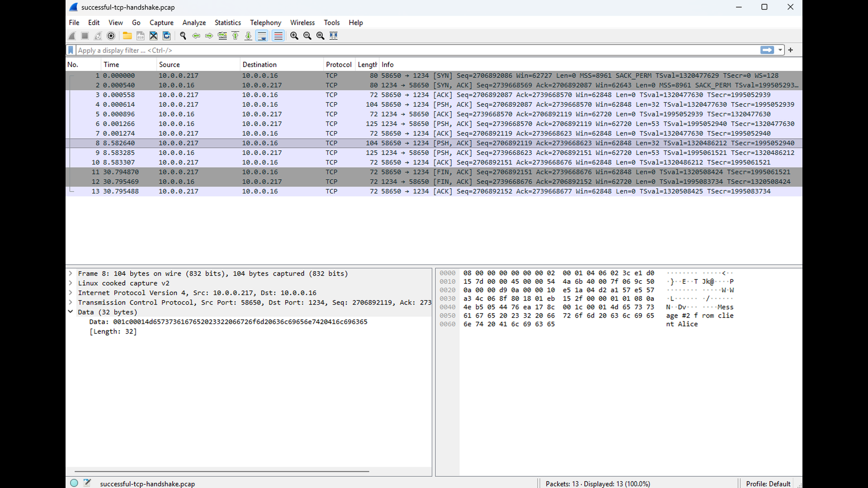Click into the display filter field

[416, 50]
